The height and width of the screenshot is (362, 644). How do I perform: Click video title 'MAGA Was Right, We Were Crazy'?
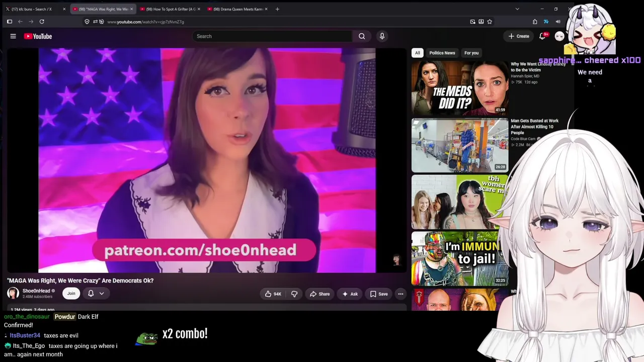[80, 281]
